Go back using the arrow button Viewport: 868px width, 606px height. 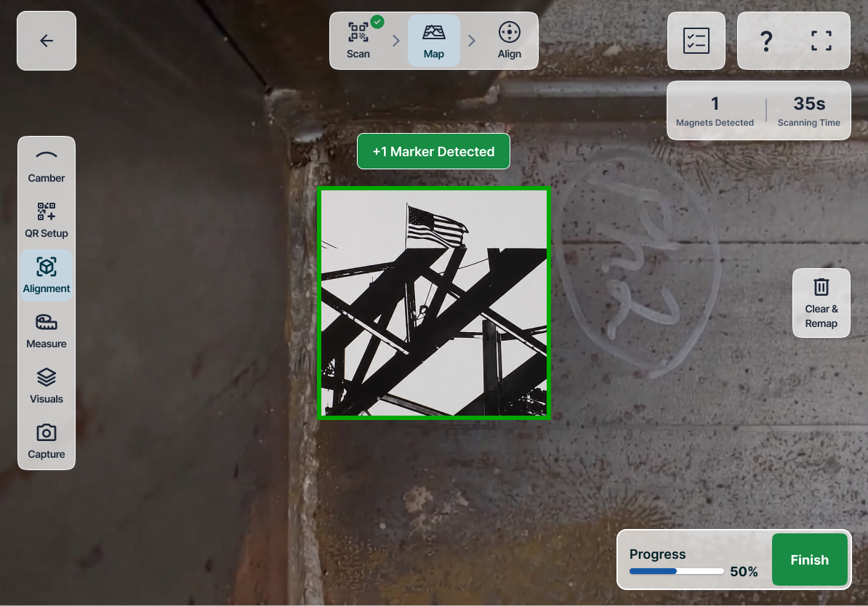point(47,41)
